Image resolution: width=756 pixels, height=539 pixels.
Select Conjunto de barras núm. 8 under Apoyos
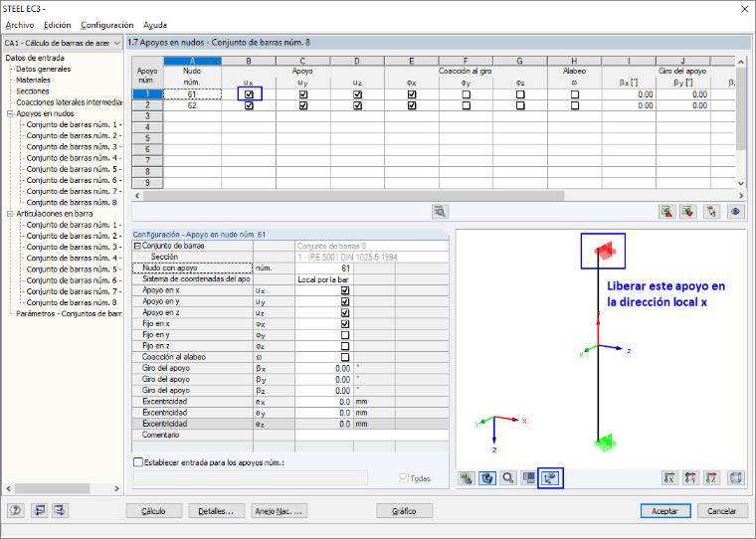pyautogui.click(x=72, y=203)
